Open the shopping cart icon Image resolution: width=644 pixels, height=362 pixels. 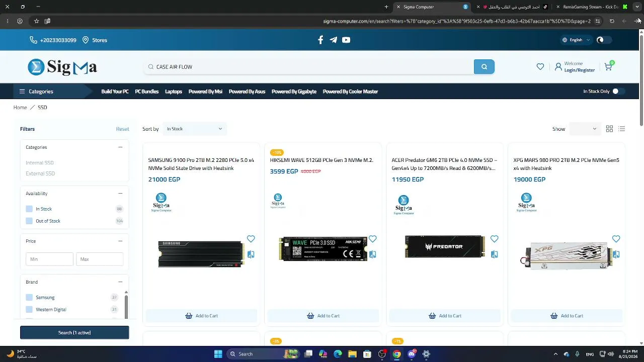point(608,67)
